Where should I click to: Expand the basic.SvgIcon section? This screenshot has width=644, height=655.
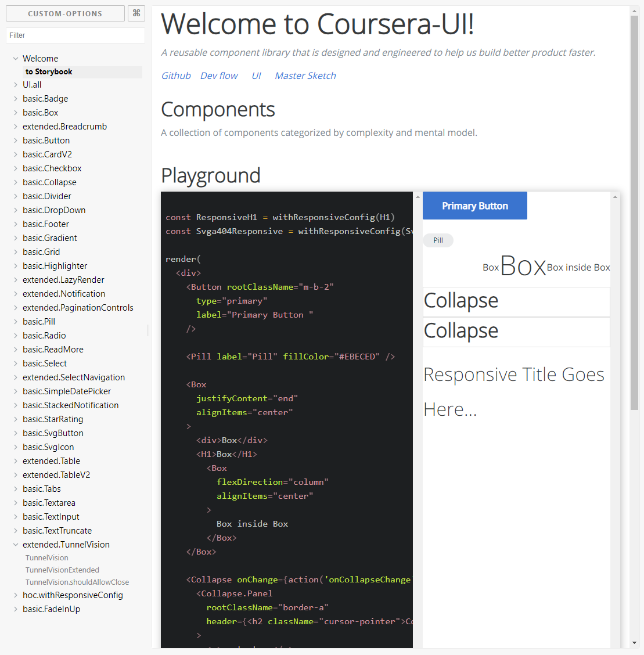tap(48, 447)
